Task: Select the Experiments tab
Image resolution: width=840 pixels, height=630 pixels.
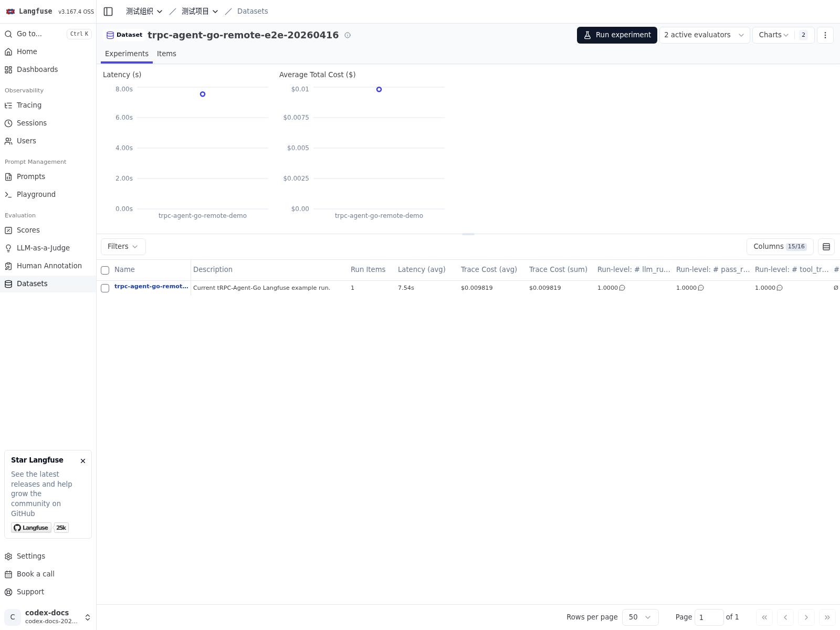Action: click(127, 54)
